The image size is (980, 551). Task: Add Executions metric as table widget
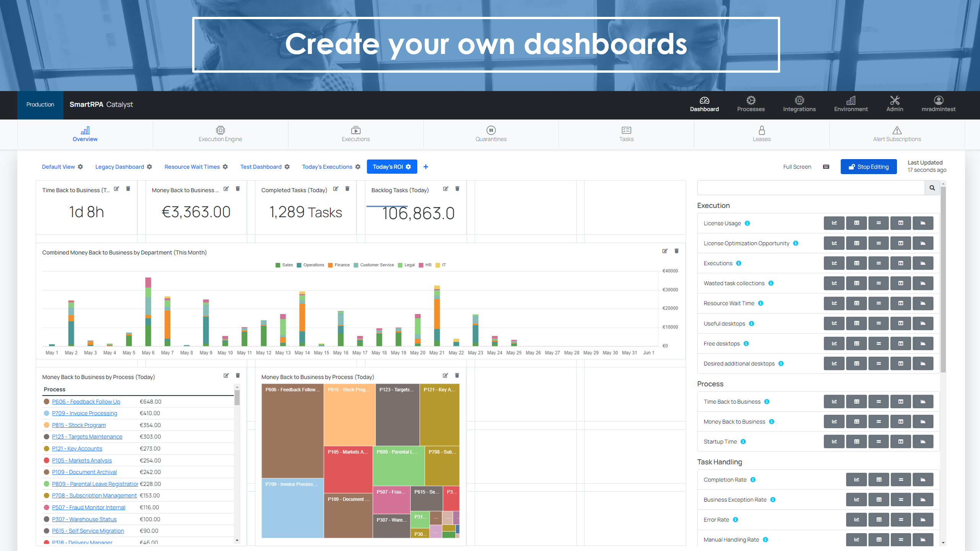pyautogui.click(x=856, y=263)
